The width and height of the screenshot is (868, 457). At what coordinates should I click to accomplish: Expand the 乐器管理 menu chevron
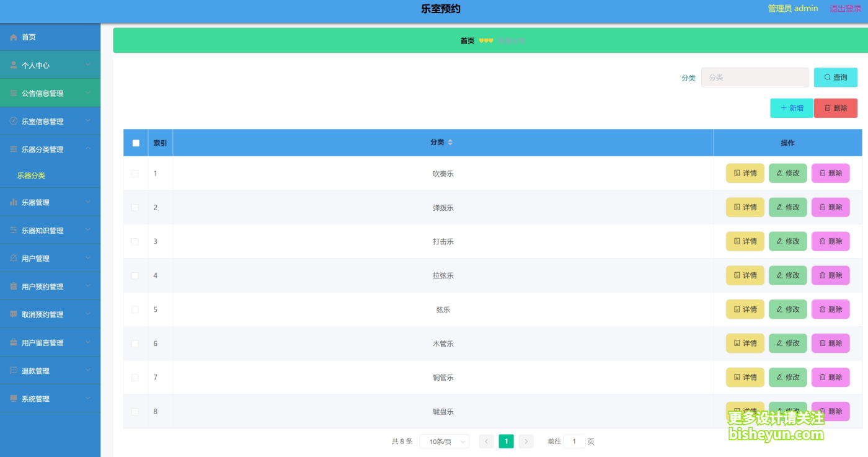(x=88, y=202)
